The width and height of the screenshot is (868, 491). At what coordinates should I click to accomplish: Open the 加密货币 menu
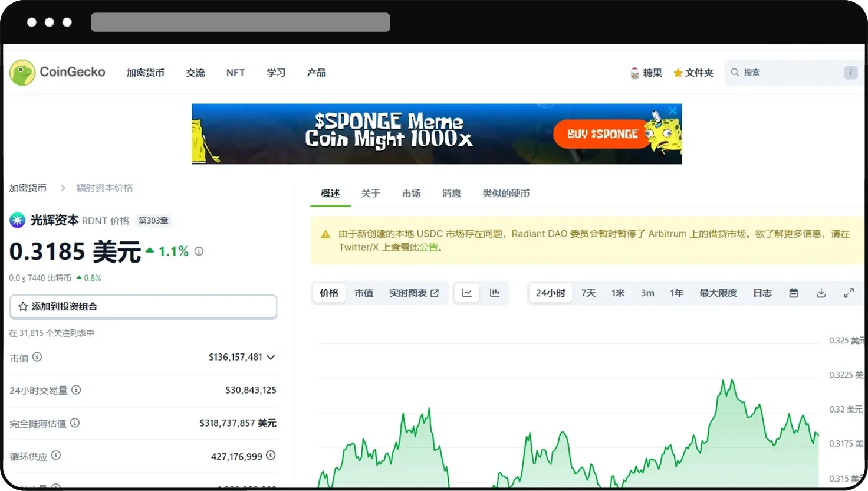click(x=146, y=73)
